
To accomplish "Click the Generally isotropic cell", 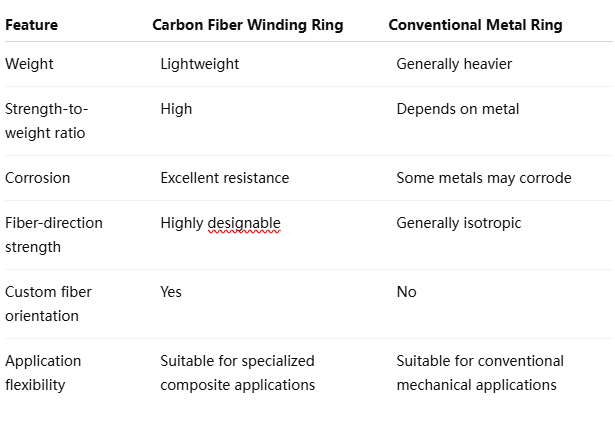I will (x=459, y=223).
